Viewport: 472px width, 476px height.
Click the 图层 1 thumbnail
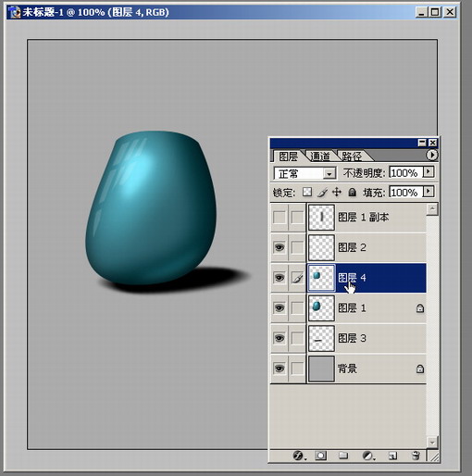321,308
